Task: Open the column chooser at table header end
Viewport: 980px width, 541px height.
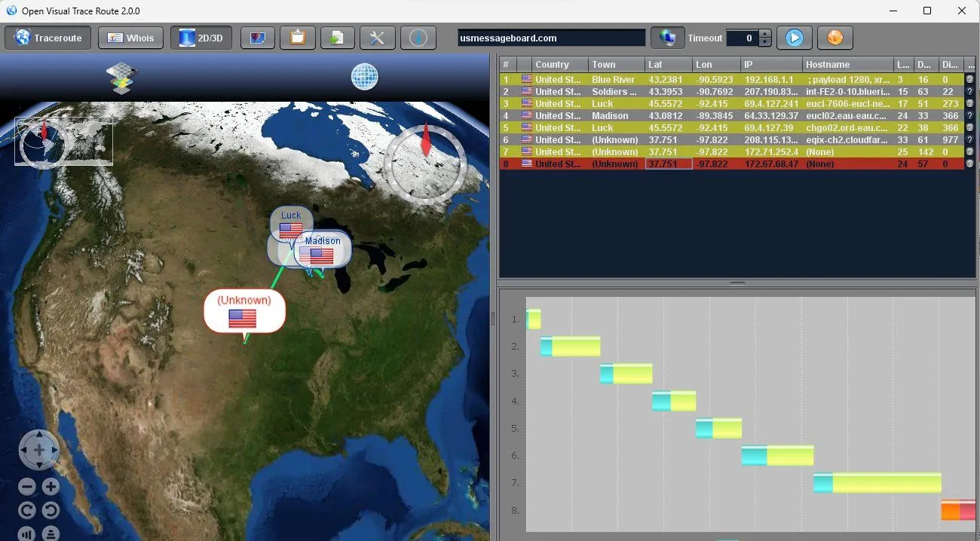Action: point(970,65)
